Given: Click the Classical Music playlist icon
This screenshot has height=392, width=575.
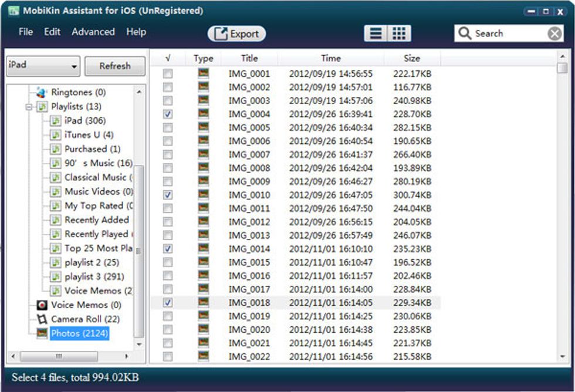Looking at the screenshot, I should tap(55, 177).
